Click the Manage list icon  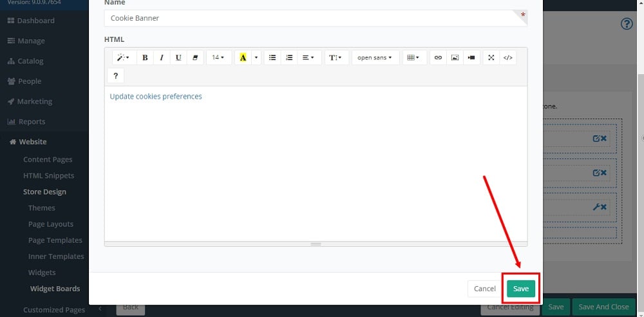[11, 41]
